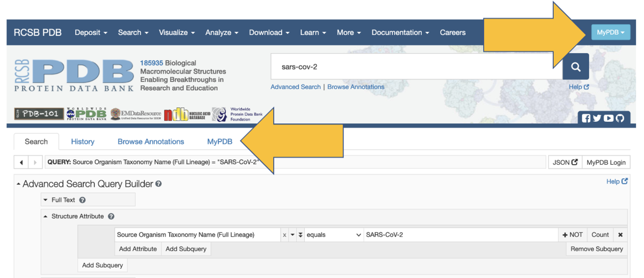
Task: Open help icon next to Full Text
Action: pos(82,200)
